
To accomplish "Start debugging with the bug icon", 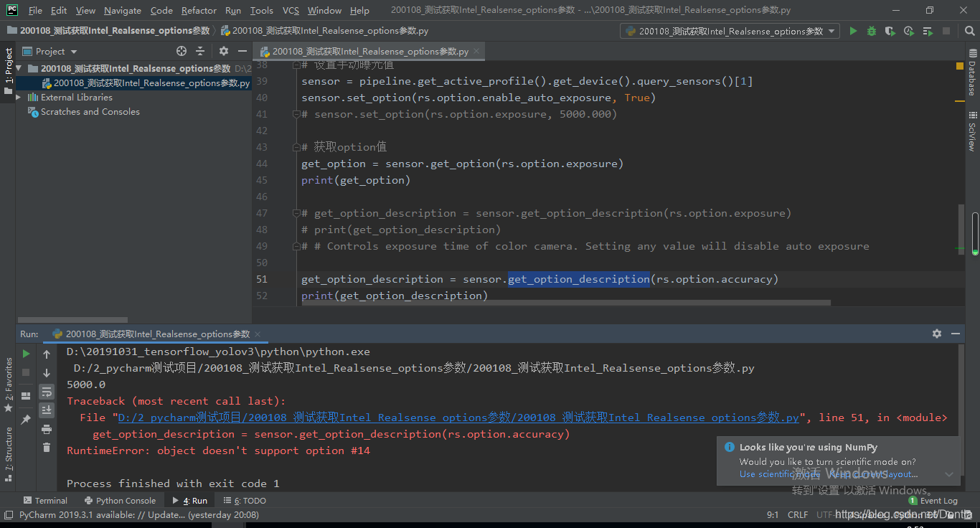I will (872, 31).
